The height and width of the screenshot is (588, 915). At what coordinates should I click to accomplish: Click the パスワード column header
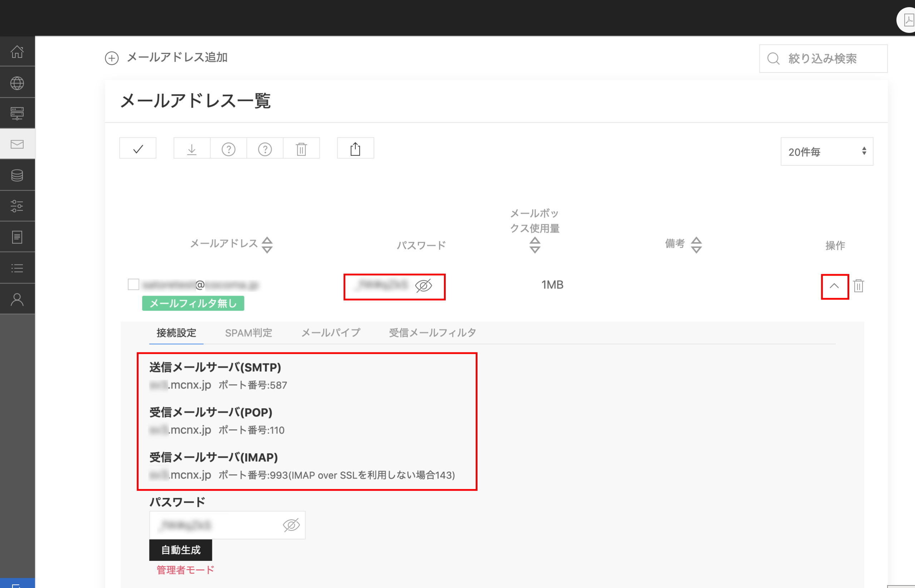[421, 245]
